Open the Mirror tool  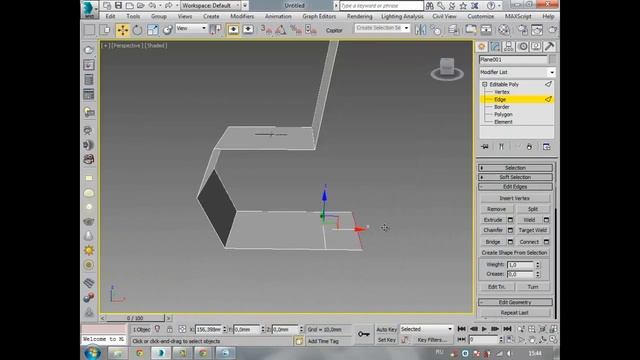(420, 29)
